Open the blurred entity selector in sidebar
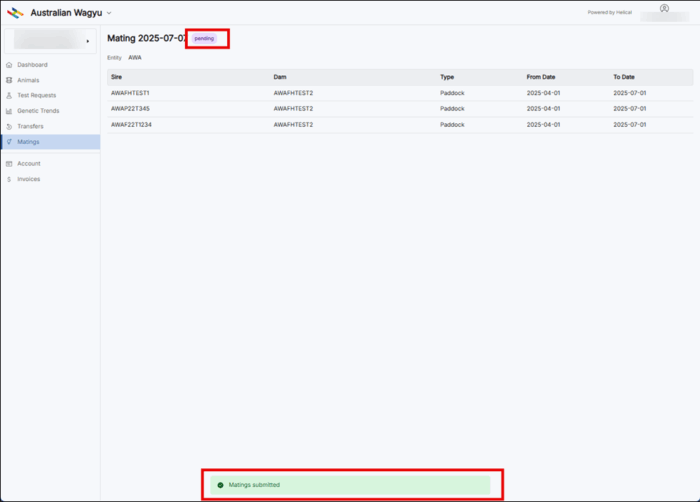The image size is (700, 502). [x=49, y=41]
